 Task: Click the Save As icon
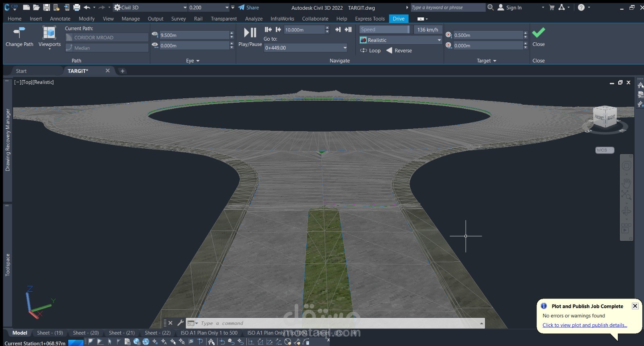(56, 7)
